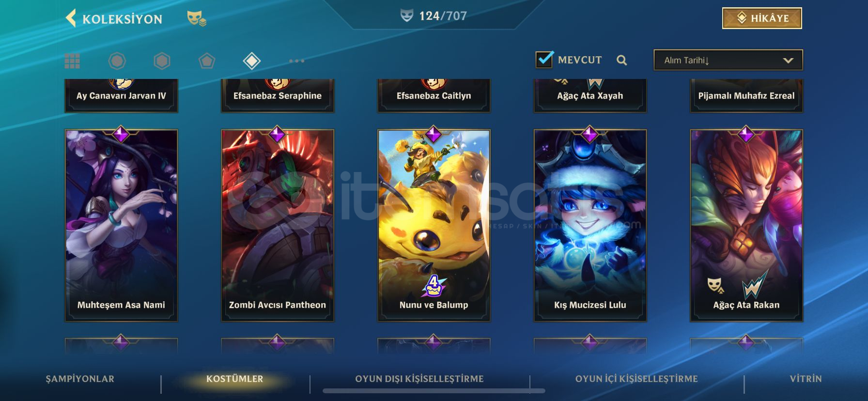Uncheck the Mevcut checkbox
The image size is (868, 401).
[x=544, y=60]
